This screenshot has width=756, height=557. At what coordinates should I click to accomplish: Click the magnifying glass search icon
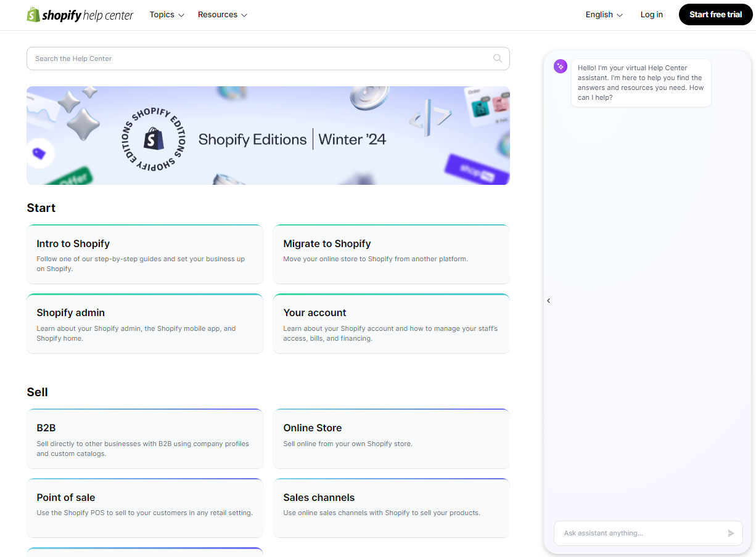[497, 58]
